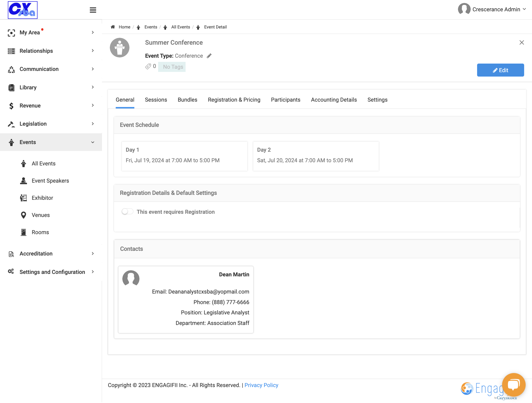Click the All Events podium icon in sidebar

24,163
